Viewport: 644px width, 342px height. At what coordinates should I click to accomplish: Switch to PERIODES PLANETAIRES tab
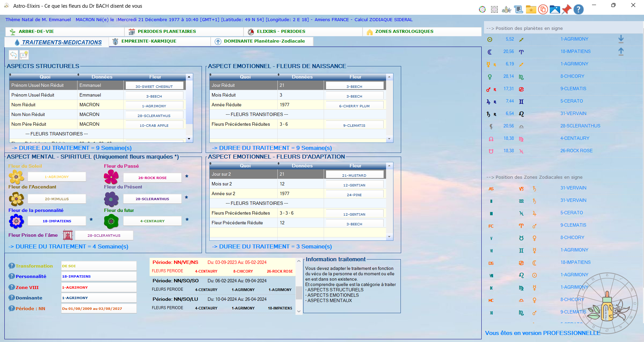184,32
